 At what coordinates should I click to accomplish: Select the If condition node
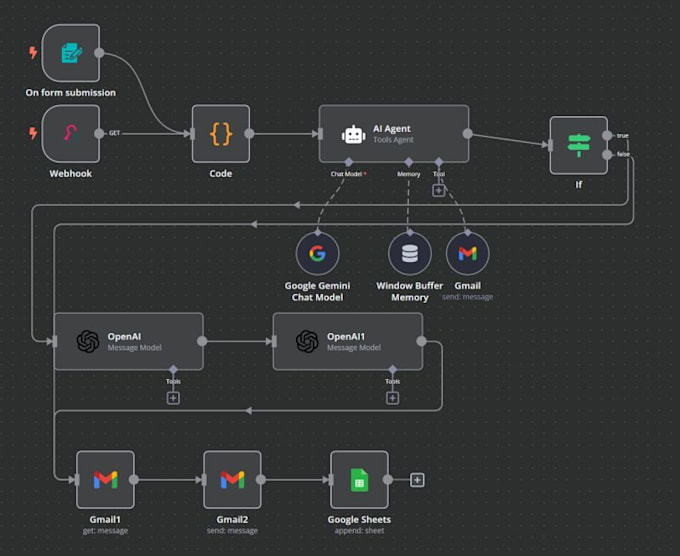[579, 145]
